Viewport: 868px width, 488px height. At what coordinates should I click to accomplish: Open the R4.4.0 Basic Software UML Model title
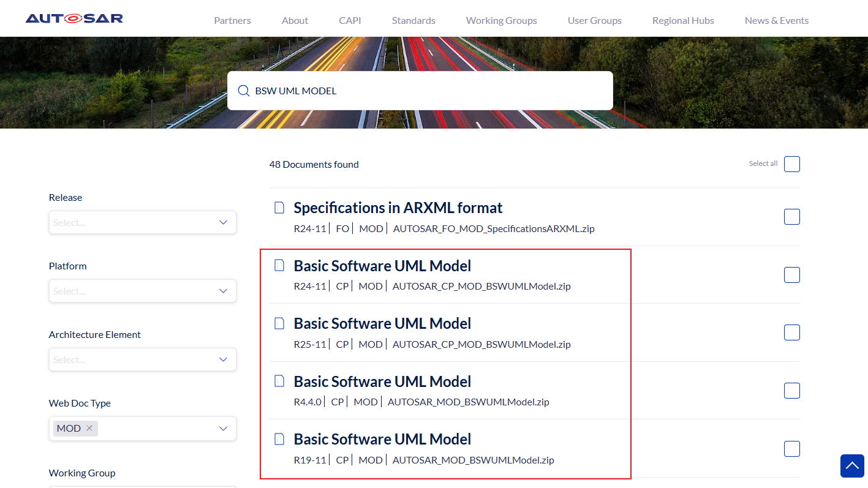point(382,381)
